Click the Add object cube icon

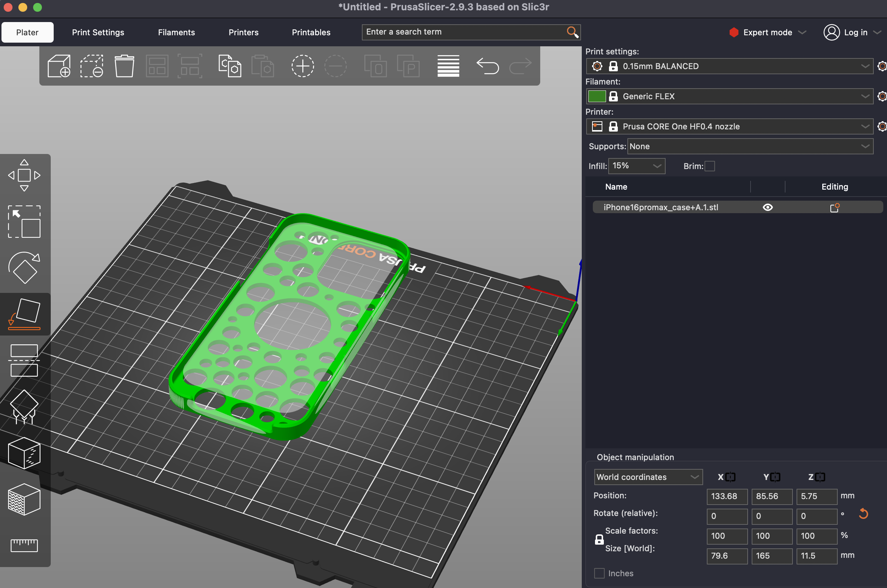tap(59, 66)
